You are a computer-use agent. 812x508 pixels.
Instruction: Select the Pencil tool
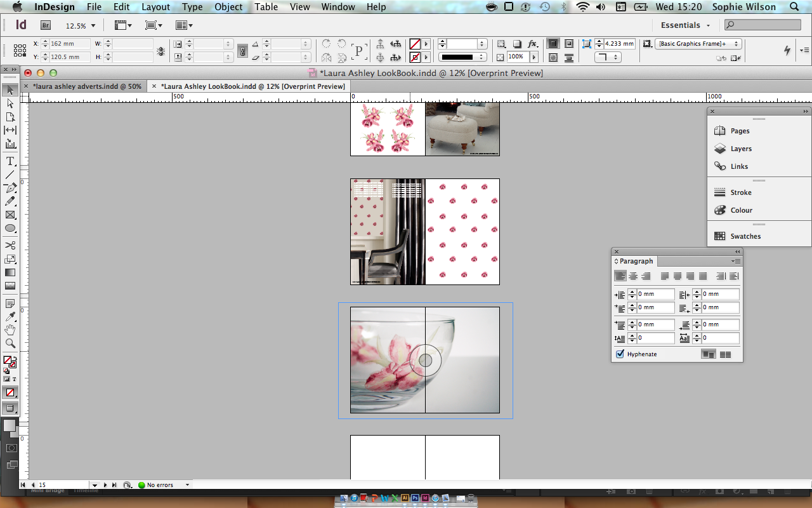coord(10,201)
